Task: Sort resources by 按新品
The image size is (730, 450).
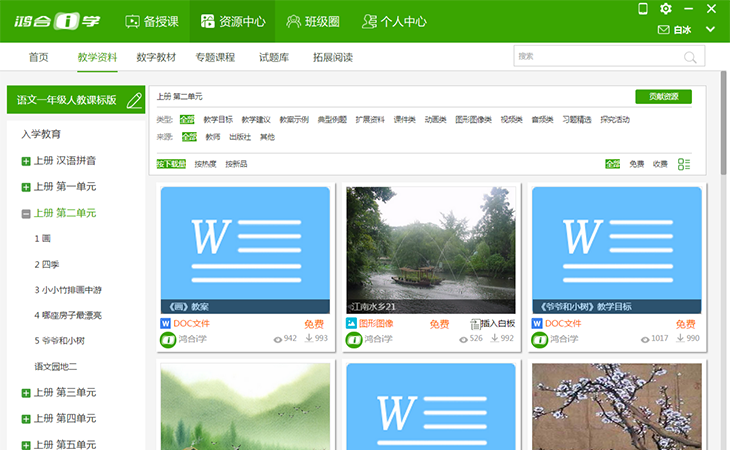Action: click(236, 164)
